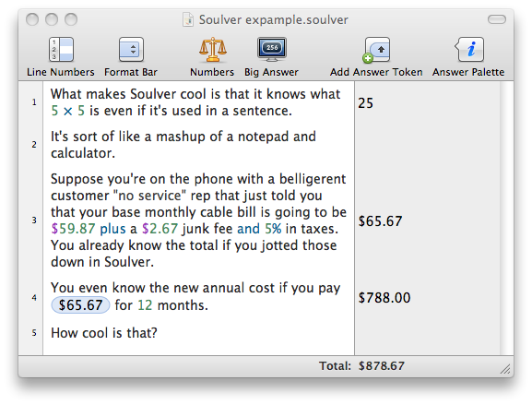Viewport: 532px width, 405px height.
Task: Toggle the Line Numbers toolbar icon
Action: (61, 50)
